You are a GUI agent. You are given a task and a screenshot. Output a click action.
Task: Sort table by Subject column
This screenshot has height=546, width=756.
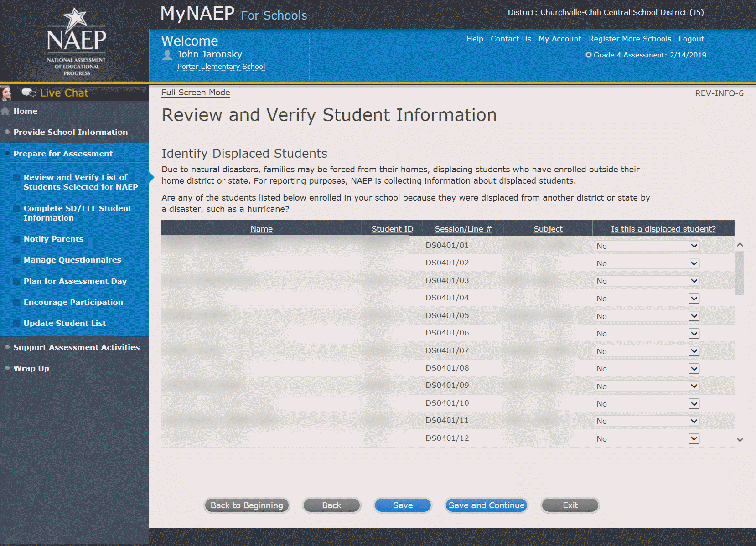pos(548,229)
